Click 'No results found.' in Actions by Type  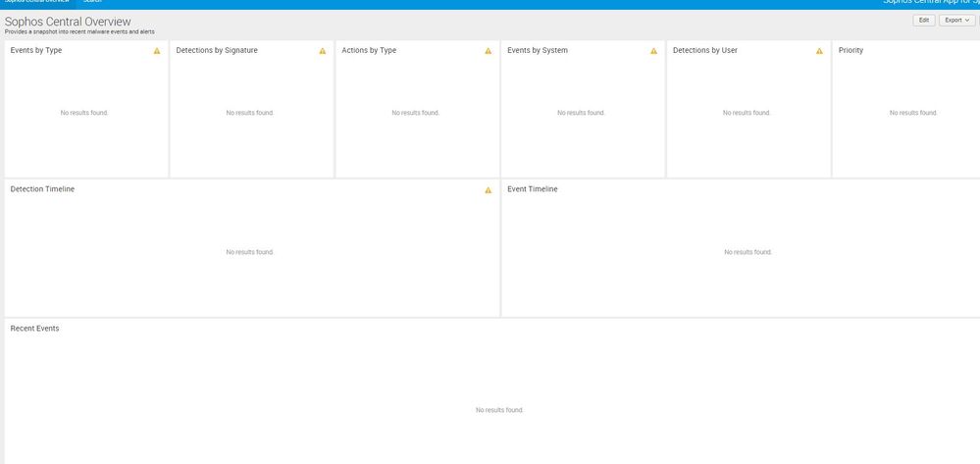pyautogui.click(x=416, y=113)
